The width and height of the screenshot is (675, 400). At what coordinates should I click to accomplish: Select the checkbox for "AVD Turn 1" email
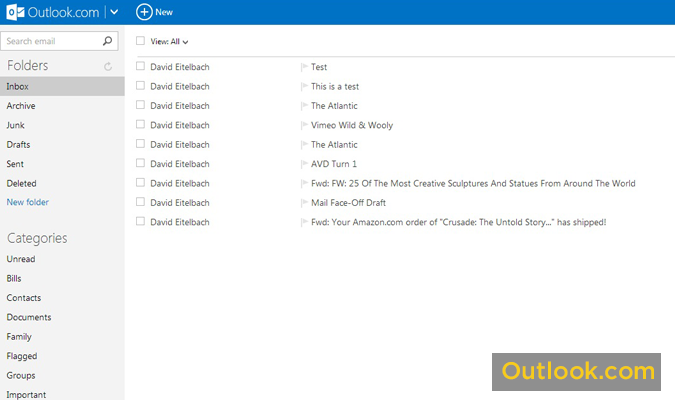140,163
